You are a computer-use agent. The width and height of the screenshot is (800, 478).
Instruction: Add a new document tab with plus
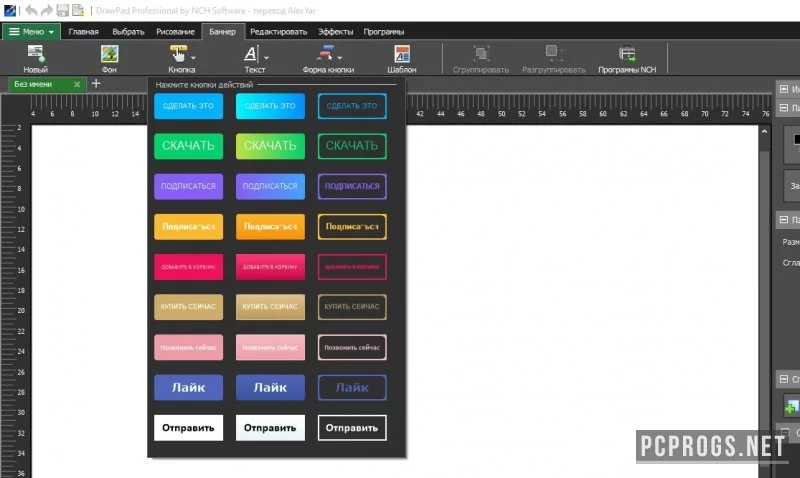(96, 83)
